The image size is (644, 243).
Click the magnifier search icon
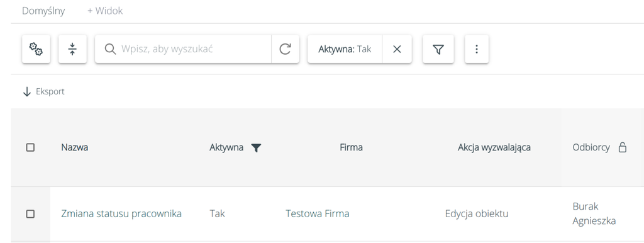click(109, 49)
